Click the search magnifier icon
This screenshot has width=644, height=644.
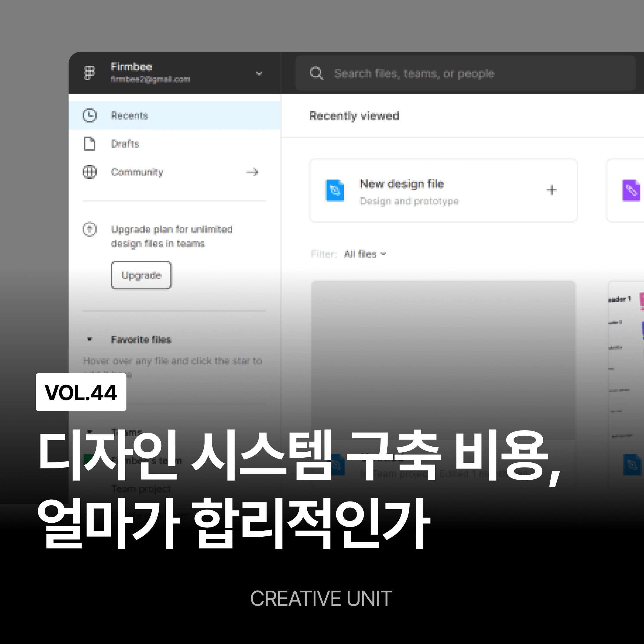(316, 73)
